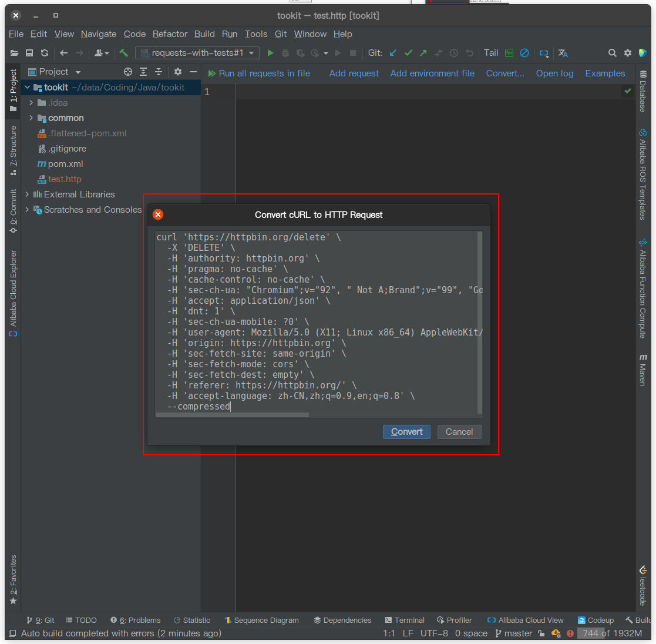656x644 pixels.
Task: Close the Convert cURL dialog
Action: coord(158,214)
